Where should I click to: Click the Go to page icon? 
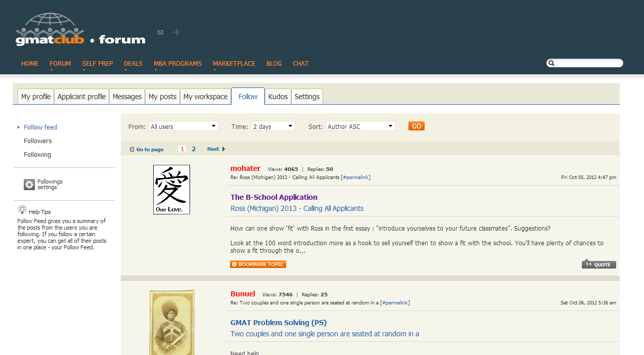(x=132, y=150)
